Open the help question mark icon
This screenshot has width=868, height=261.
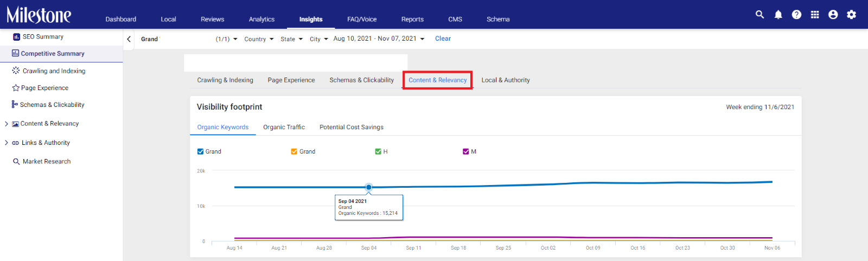tap(796, 15)
